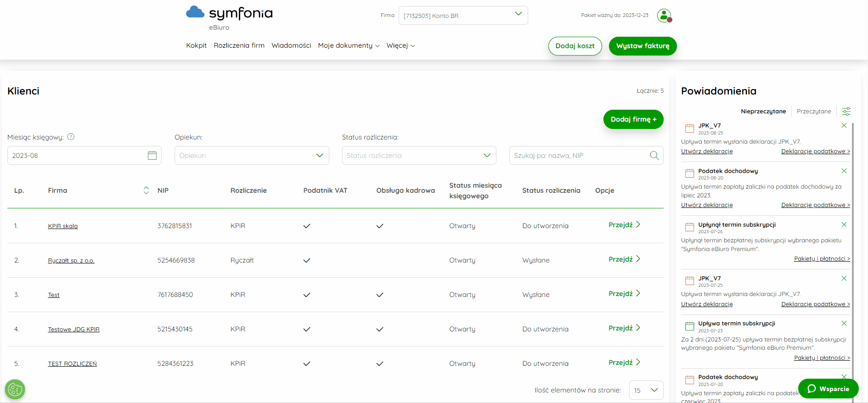Open notification filter settings icon
The height and width of the screenshot is (403, 868).
click(x=846, y=111)
